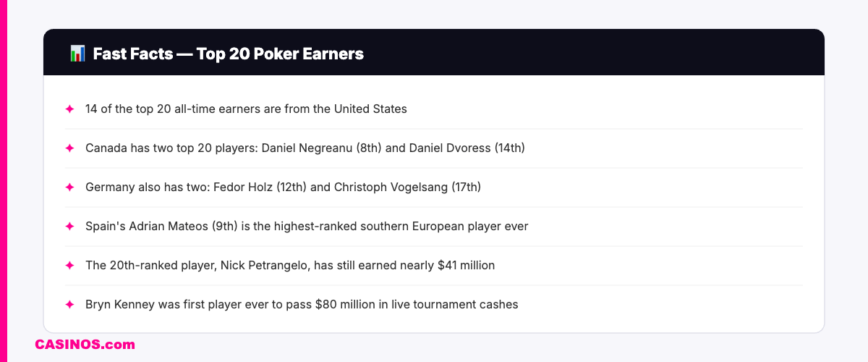Screen dimensions: 868x362
Task: Click the dark header bar of the card
Action: [579, 53]
